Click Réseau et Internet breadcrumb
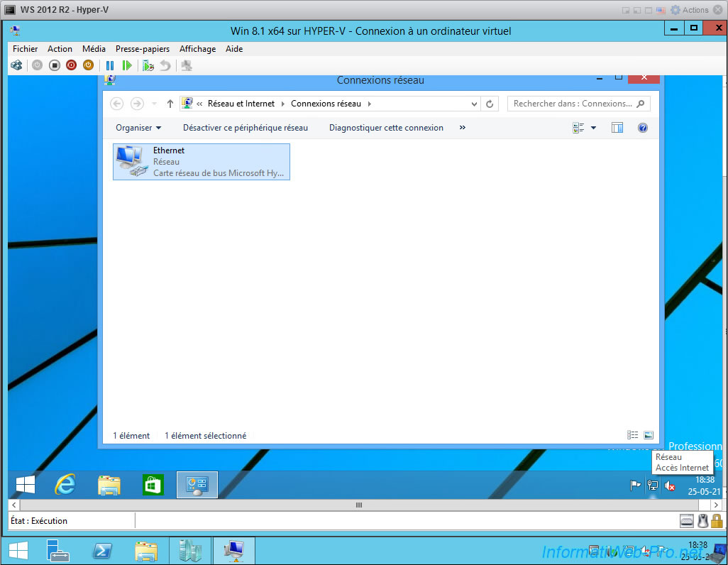This screenshot has height=565, width=728. pos(241,104)
